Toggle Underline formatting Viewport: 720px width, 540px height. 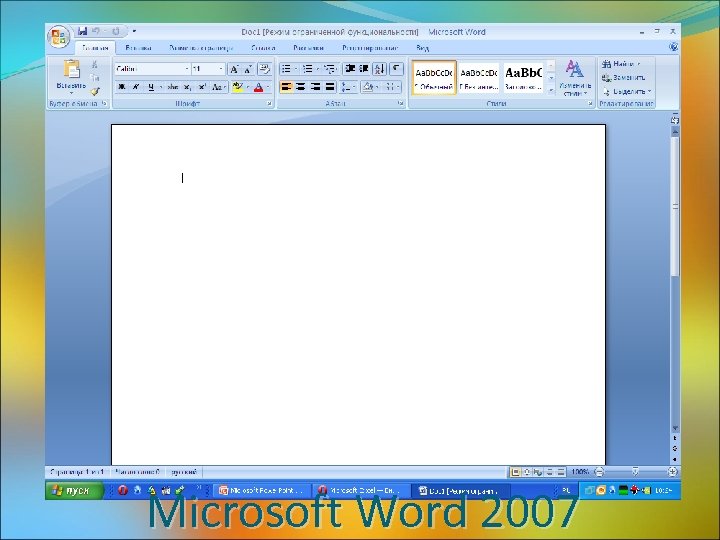click(151, 87)
